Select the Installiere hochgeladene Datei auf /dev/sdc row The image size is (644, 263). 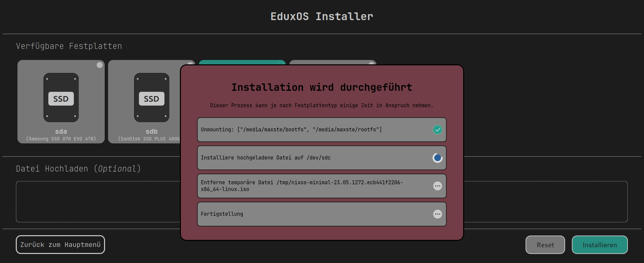click(x=322, y=158)
